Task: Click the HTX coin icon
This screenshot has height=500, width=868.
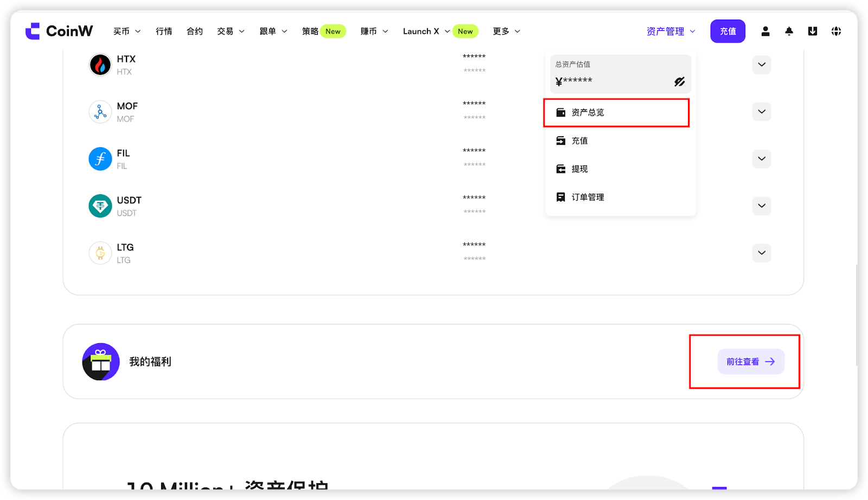Action: 100,65
